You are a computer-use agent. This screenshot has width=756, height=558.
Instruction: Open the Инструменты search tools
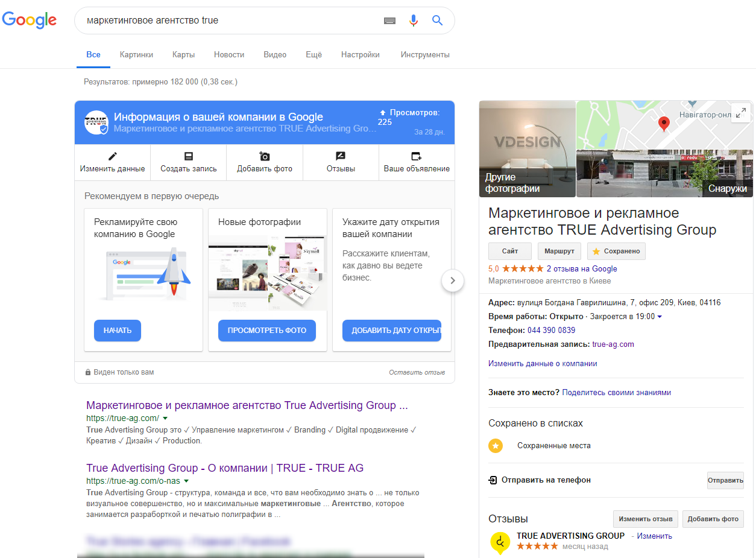pyautogui.click(x=425, y=55)
